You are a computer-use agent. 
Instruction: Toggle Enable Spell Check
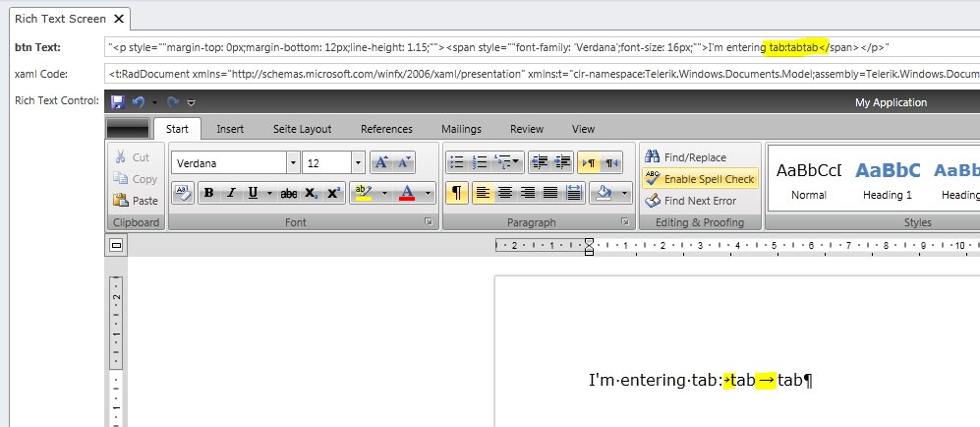[x=700, y=179]
